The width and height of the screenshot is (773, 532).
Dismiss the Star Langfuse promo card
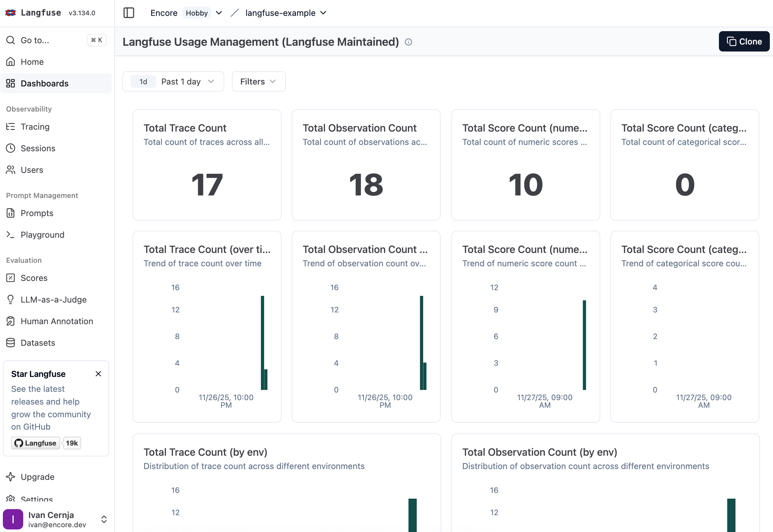[x=98, y=374]
